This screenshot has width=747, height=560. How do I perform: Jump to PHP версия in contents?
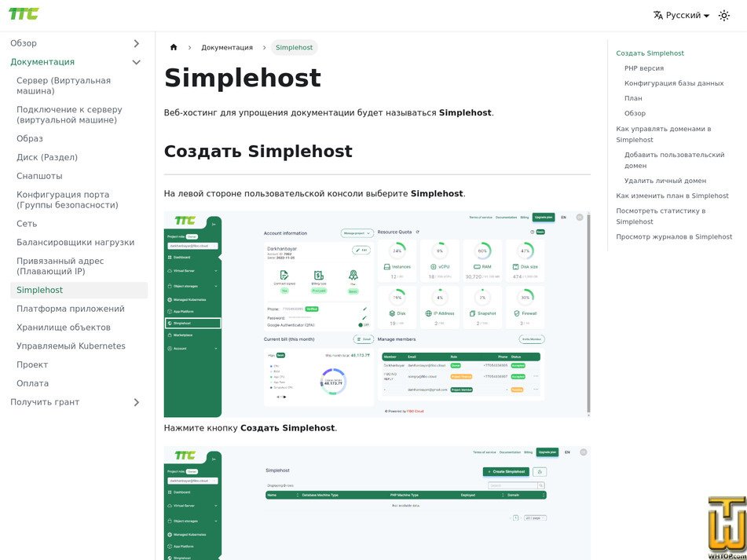coord(644,68)
